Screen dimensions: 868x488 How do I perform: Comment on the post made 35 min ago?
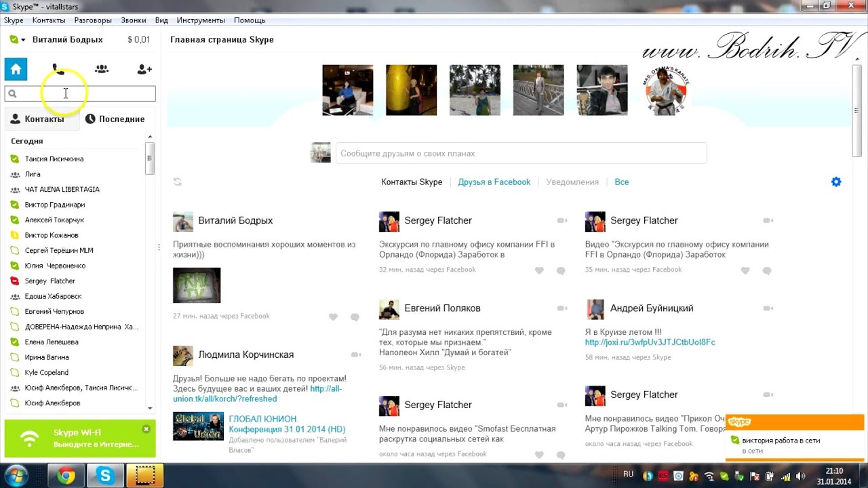(767, 270)
